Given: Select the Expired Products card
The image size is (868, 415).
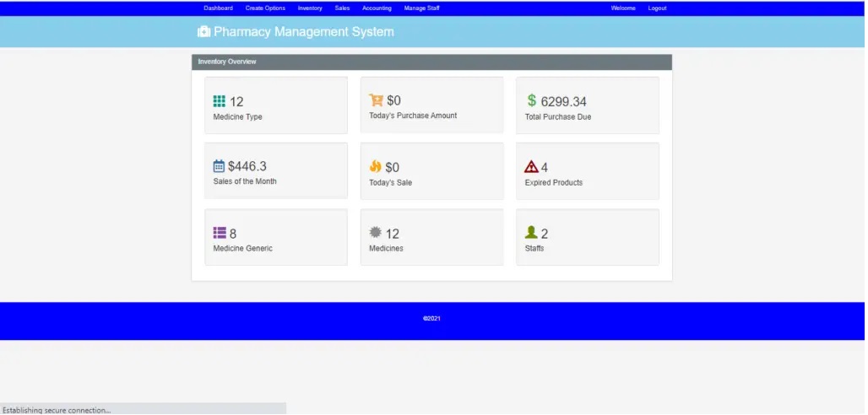Looking at the screenshot, I should 588,171.
